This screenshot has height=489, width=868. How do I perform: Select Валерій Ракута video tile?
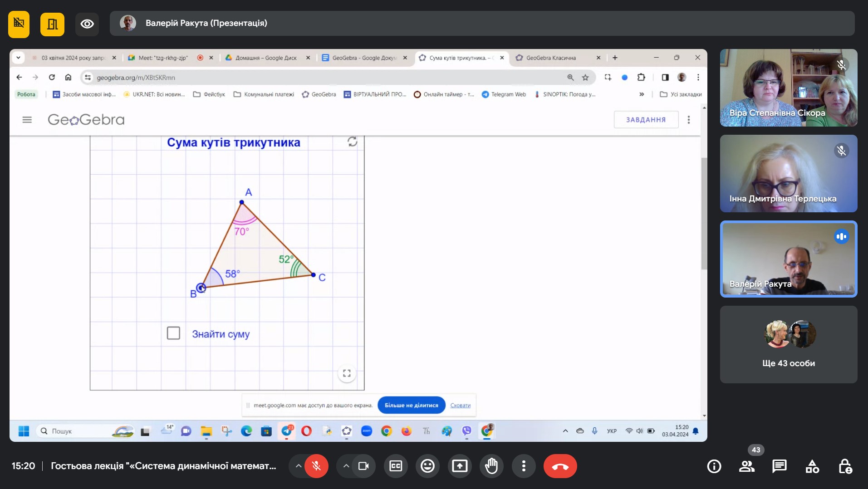pyautogui.click(x=789, y=259)
